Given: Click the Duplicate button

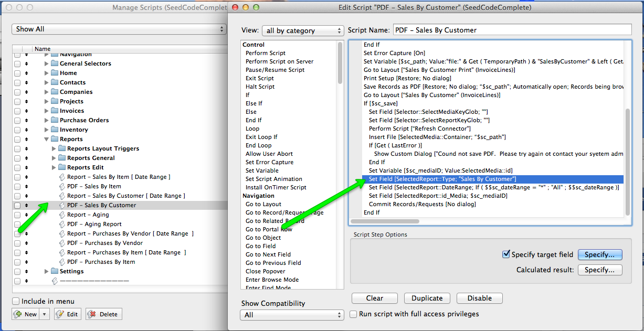Looking at the screenshot, I should click(x=427, y=298).
